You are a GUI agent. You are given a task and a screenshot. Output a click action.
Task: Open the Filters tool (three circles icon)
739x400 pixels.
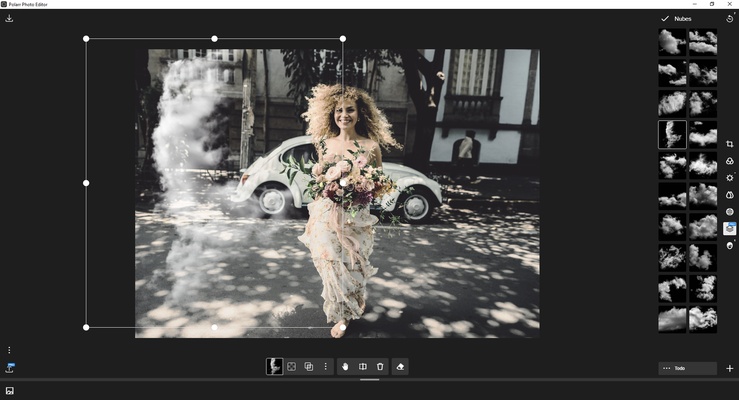point(730,161)
